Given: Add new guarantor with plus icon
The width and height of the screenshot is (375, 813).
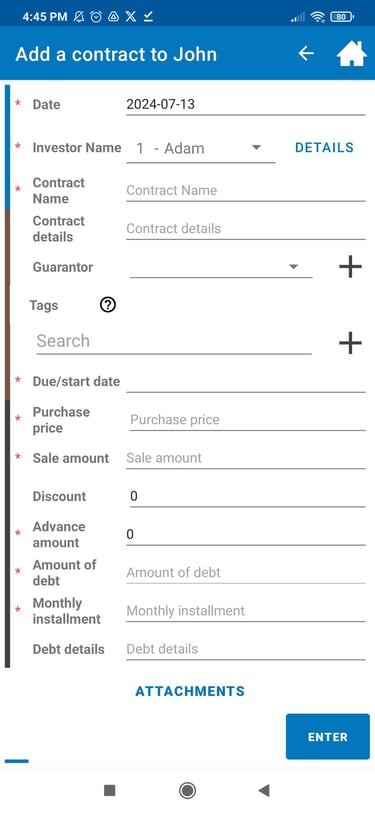Looking at the screenshot, I should (x=350, y=267).
